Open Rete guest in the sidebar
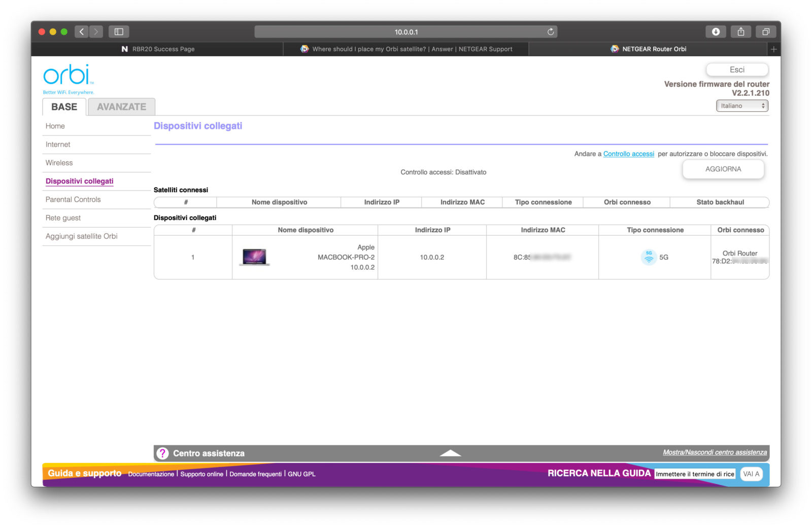The width and height of the screenshot is (812, 528). coord(63,218)
